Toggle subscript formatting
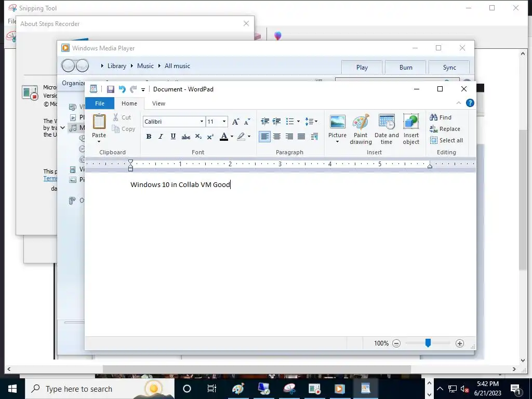Viewport: 532px width, 399px height. [x=198, y=137]
